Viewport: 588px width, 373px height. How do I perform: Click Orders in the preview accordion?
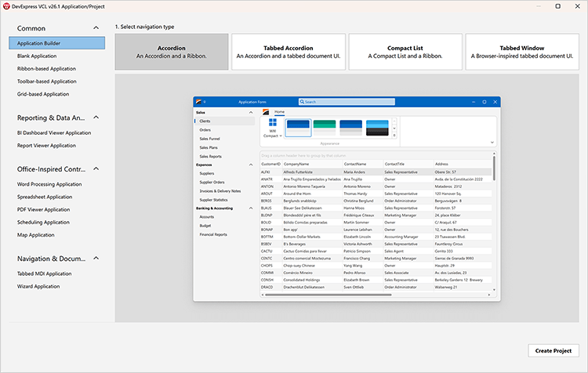point(205,130)
